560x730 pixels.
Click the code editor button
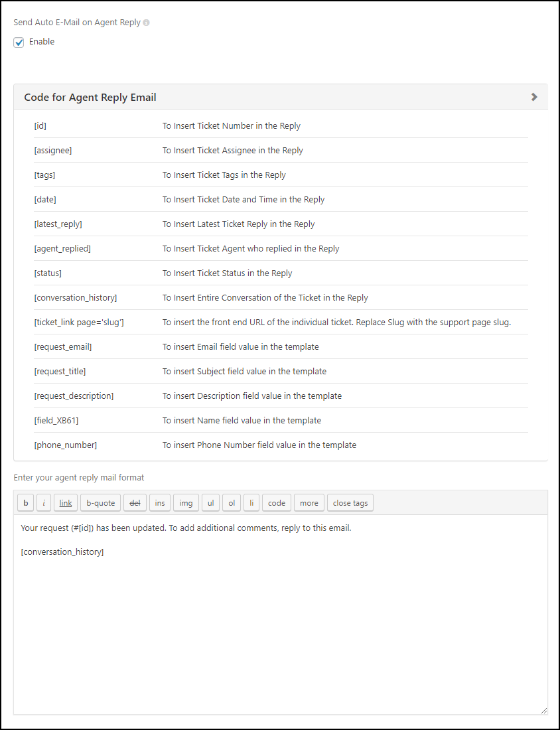[x=277, y=503]
